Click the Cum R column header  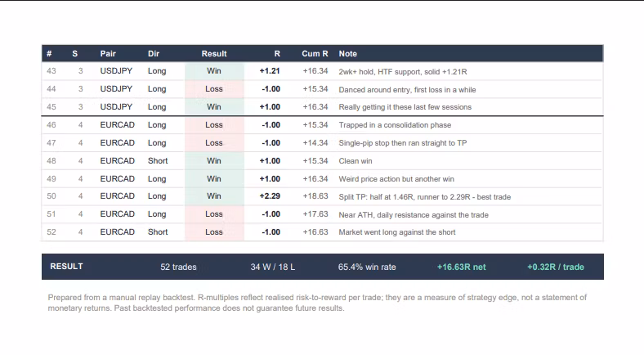315,54
